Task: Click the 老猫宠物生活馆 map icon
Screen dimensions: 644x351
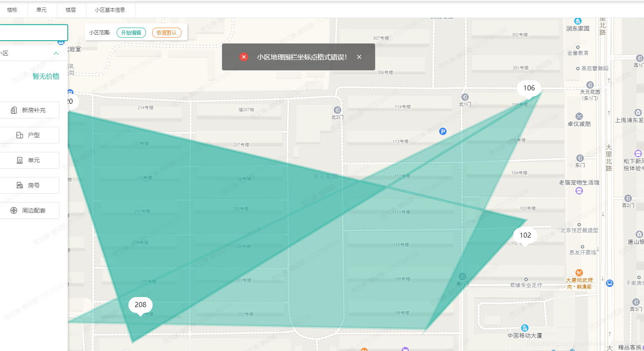Action: pyautogui.click(x=579, y=191)
